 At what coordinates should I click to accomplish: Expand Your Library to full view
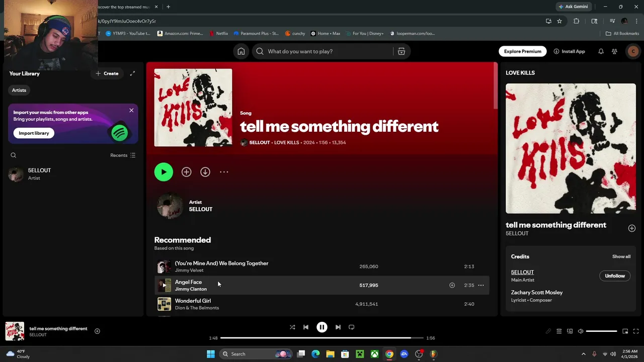132,73
